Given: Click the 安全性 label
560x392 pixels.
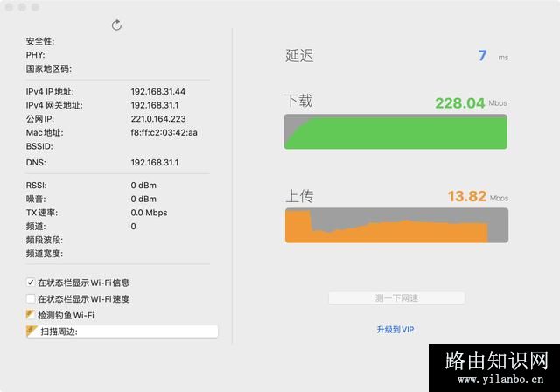Looking at the screenshot, I should (x=40, y=41).
